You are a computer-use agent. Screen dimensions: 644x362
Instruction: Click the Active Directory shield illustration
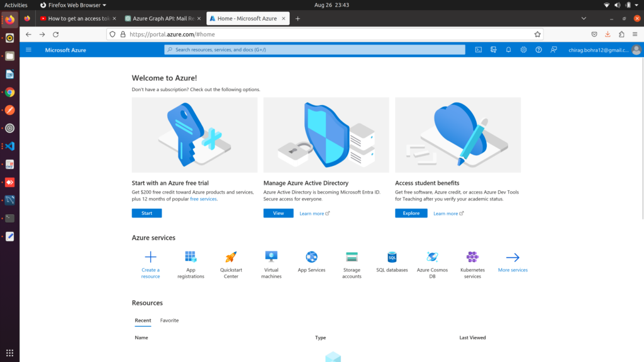326,135
